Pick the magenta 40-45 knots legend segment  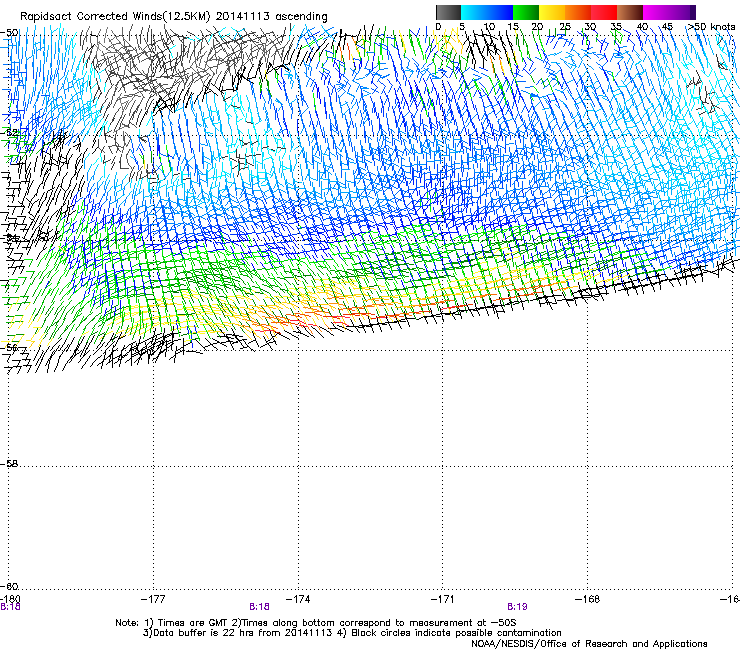[656, 12]
